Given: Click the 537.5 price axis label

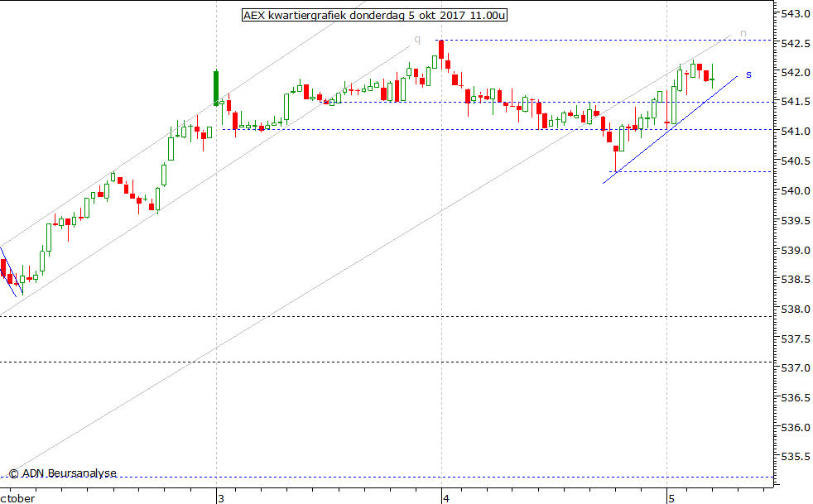Looking at the screenshot, I should click(x=796, y=338).
